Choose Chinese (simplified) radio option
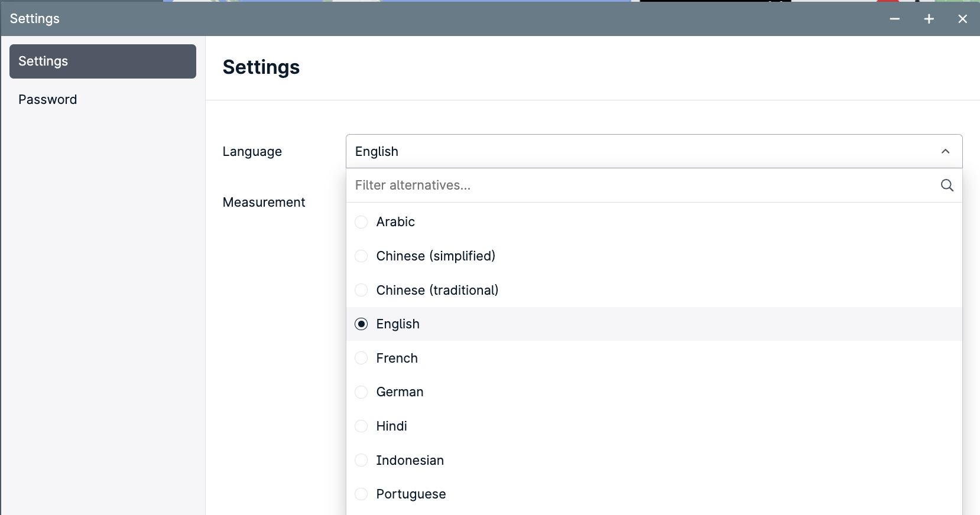Image resolution: width=980 pixels, height=515 pixels. (x=361, y=256)
